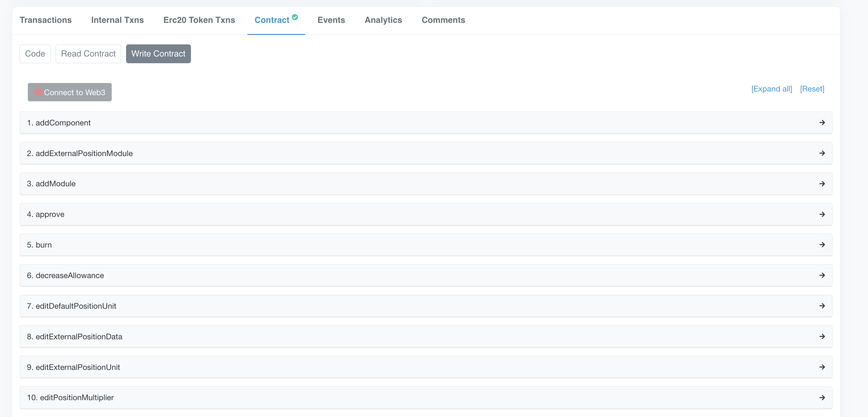Image resolution: width=868 pixels, height=417 pixels.
Task: Open the Events tab
Action: pyautogui.click(x=331, y=20)
